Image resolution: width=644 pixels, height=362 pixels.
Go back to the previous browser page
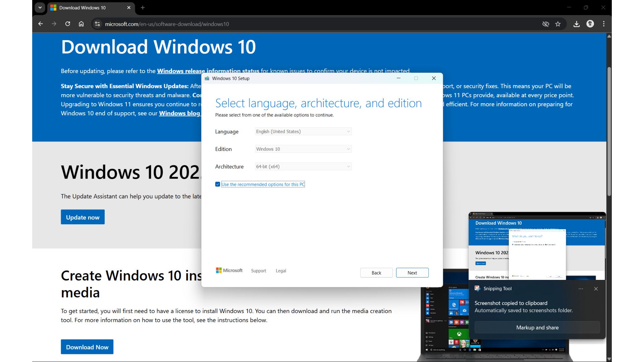[x=41, y=24]
